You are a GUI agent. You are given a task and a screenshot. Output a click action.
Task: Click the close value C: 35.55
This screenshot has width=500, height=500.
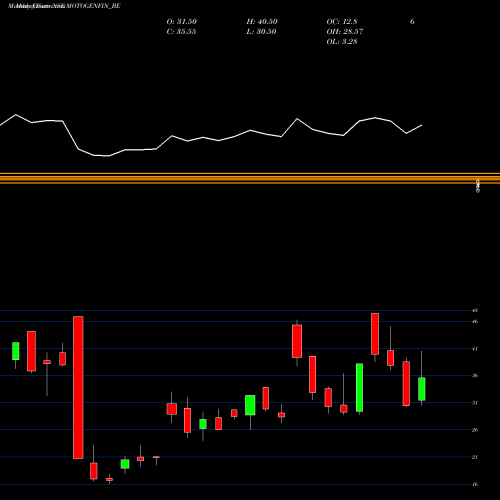pos(181,32)
